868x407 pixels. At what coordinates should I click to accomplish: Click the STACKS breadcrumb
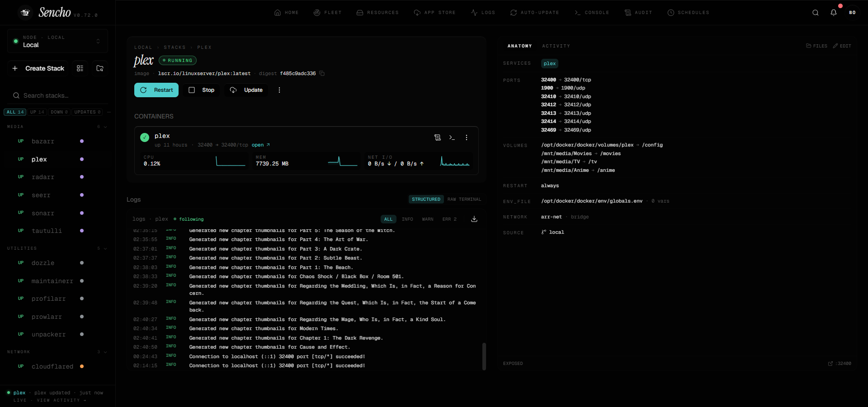coord(175,47)
